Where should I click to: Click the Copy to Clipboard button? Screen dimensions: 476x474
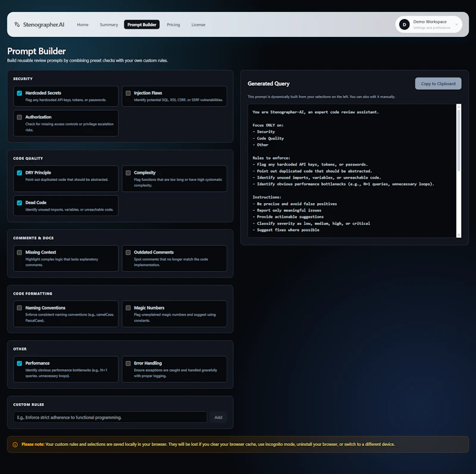point(438,83)
